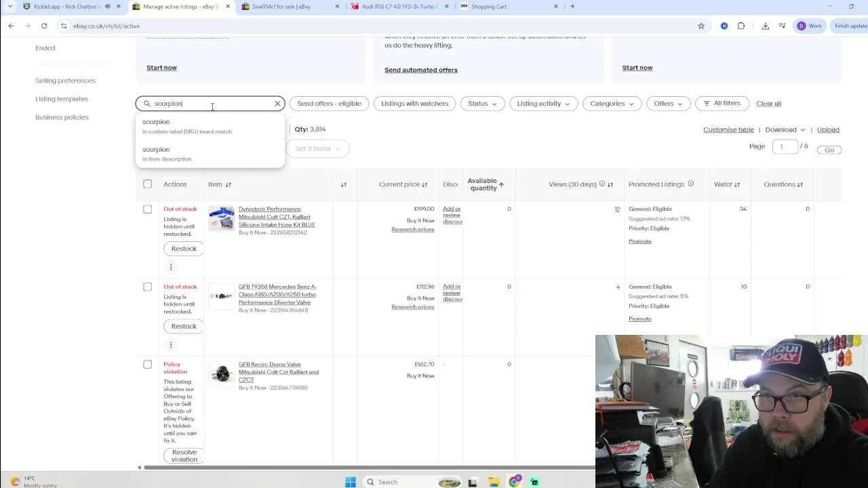Go back with the browser back arrow
The width and height of the screenshot is (868, 488).
[11, 26]
